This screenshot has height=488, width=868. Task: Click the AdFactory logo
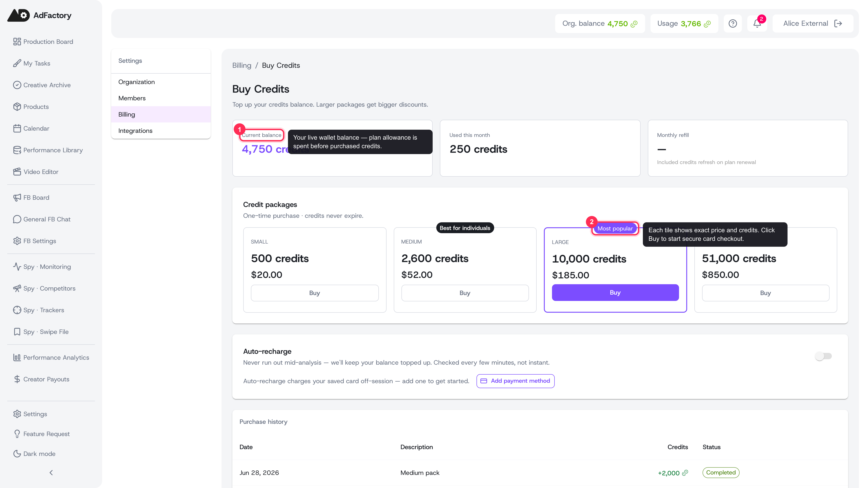[x=39, y=15]
